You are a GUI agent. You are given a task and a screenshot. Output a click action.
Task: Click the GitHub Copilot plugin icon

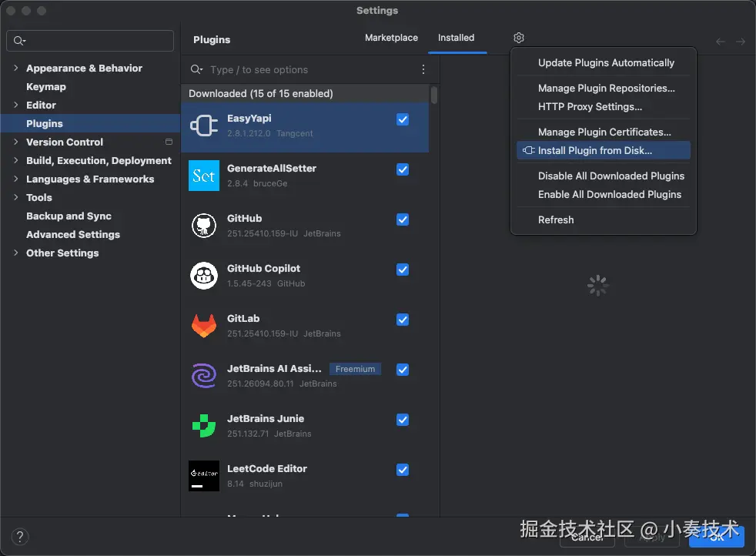point(204,276)
